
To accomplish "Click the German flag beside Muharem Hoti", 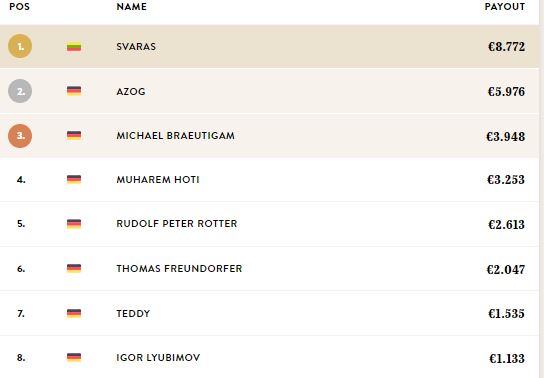I will [x=74, y=180].
